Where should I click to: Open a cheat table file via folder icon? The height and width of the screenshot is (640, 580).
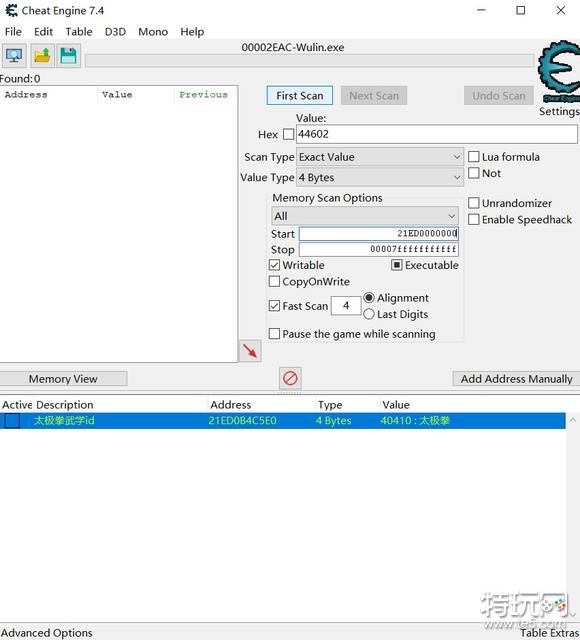coord(42,56)
